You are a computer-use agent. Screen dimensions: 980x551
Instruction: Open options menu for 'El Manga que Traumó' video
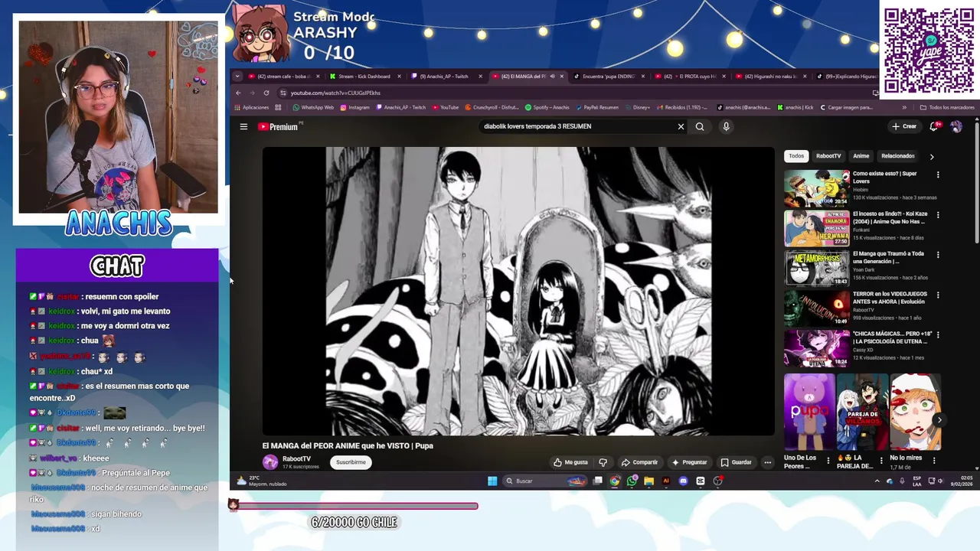[938, 254]
